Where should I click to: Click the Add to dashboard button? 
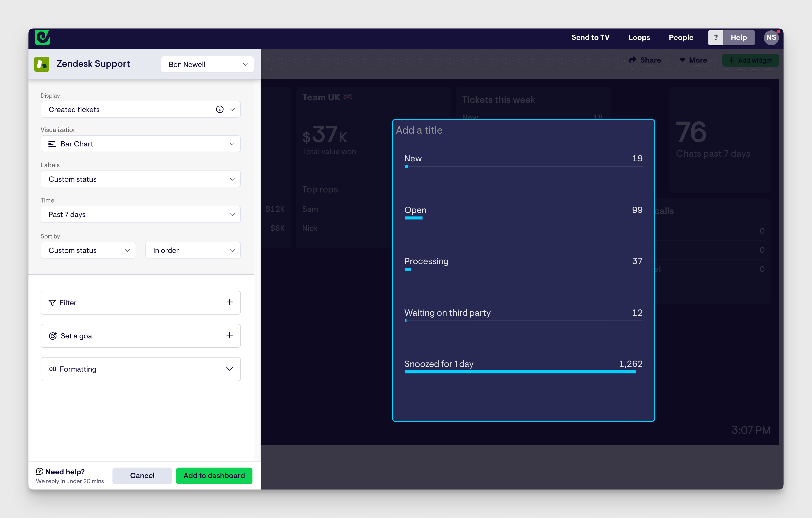[x=214, y=475]
